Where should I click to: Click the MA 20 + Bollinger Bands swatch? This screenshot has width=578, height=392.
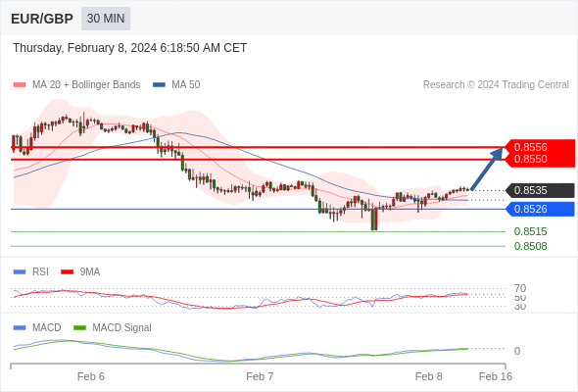pos(20,85)
